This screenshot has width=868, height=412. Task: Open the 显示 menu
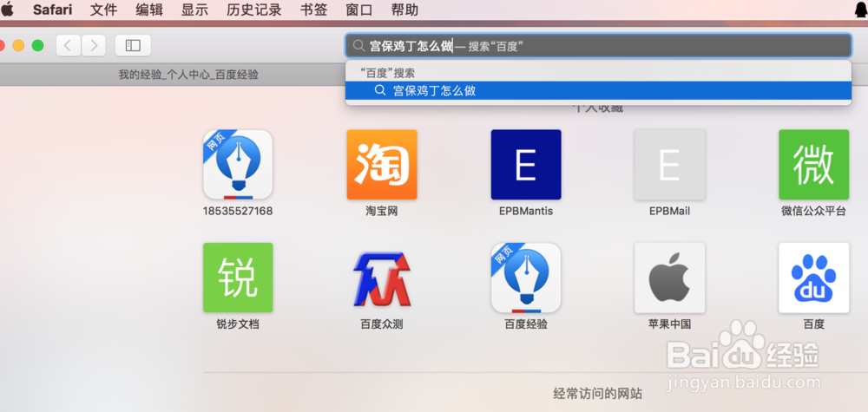coord(194,10)
